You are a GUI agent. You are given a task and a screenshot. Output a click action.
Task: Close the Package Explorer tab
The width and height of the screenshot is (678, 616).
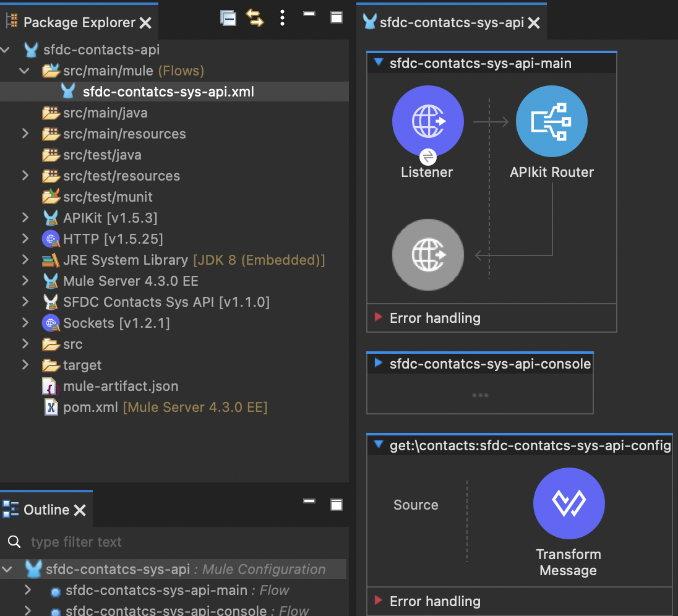tap(146, 22)
